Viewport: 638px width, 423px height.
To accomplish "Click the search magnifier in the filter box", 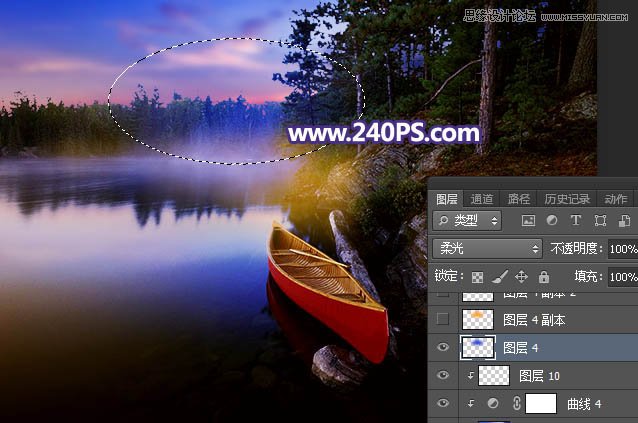I will [x=443, y=220].
